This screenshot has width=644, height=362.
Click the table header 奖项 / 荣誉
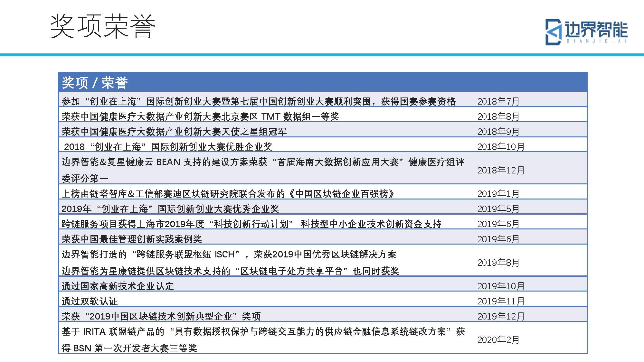323,83
